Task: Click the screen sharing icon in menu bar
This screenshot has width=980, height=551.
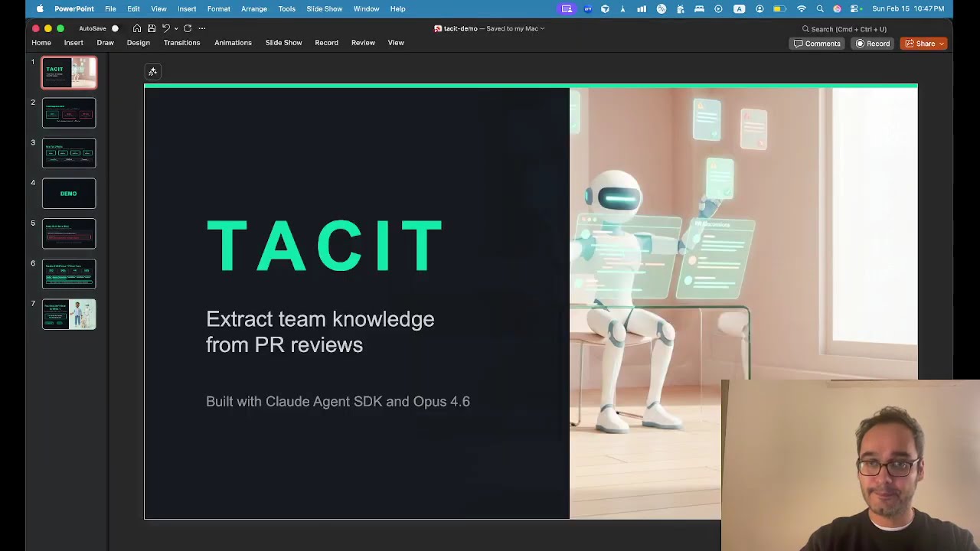Action: click(567, 9)
